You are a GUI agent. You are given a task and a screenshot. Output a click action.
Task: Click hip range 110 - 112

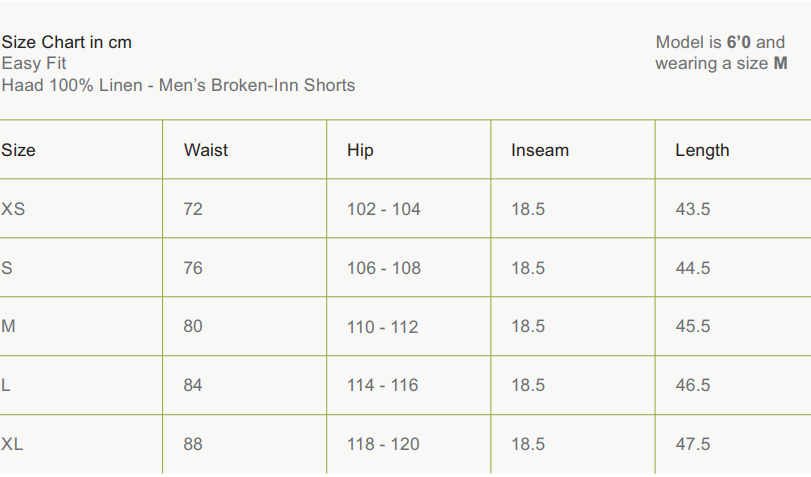click(x=383, y=327)
